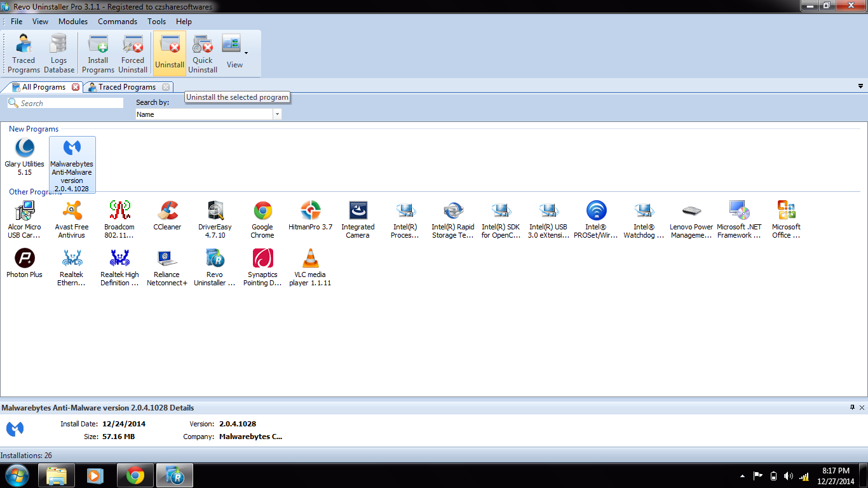Pin the Details panel
The image size is (868, 488).
(852, 407)
